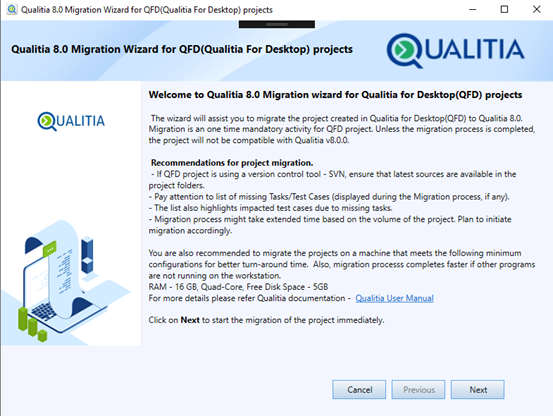Click the Next button to start migration
Viewport: 553px width, 416px height.
[x=478, y=390]
